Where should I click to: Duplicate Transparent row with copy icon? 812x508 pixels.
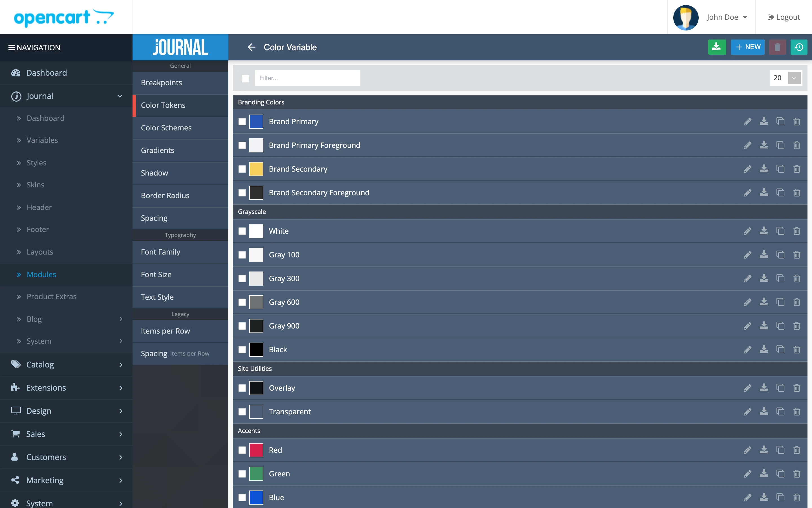(780, 411)
